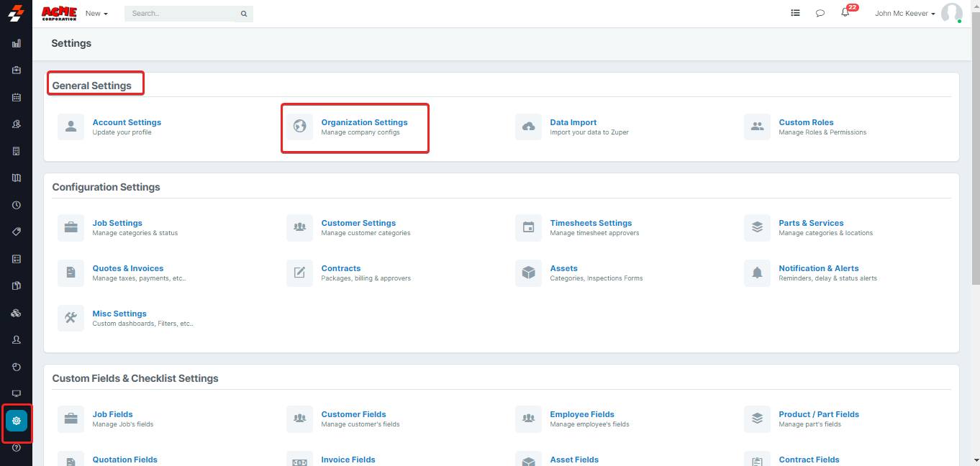Go to Custom Roles settings
980x466 pixels.
coord(806,122)
